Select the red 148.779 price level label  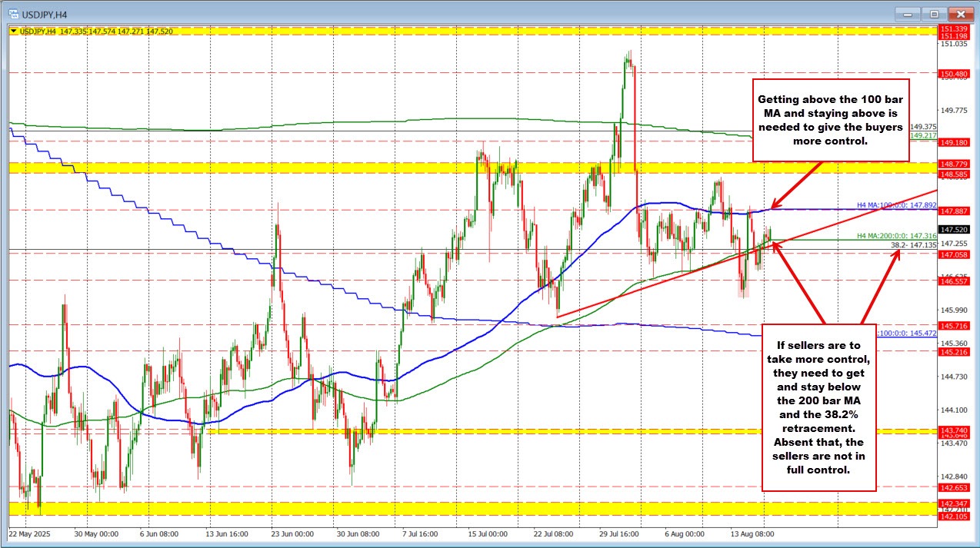[954, 164]
